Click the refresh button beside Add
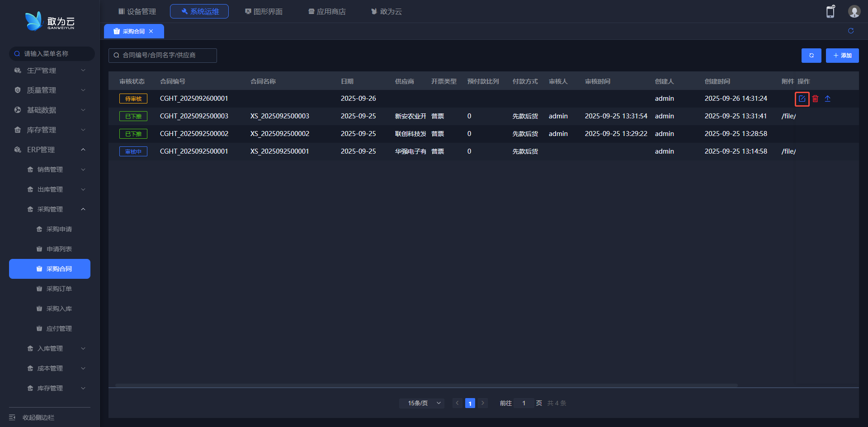This screenshot has height=427, width=868. click(x=811, y=56)
